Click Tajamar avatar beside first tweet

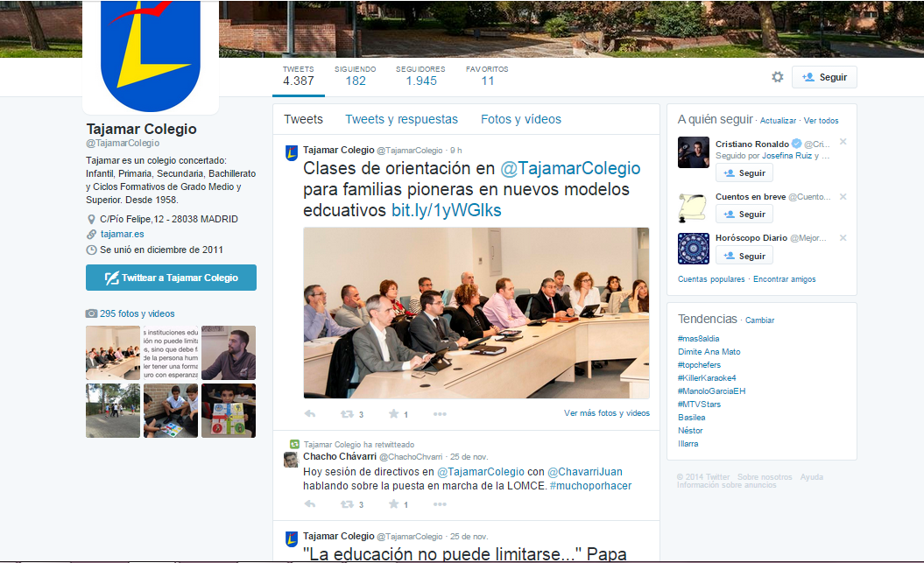point(291,153)
